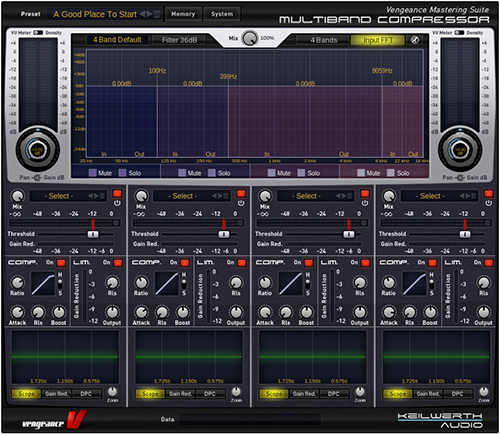Open the second band '- Select -' preset menu
This screenshot has width=500, height=435.
pos(183,196)
